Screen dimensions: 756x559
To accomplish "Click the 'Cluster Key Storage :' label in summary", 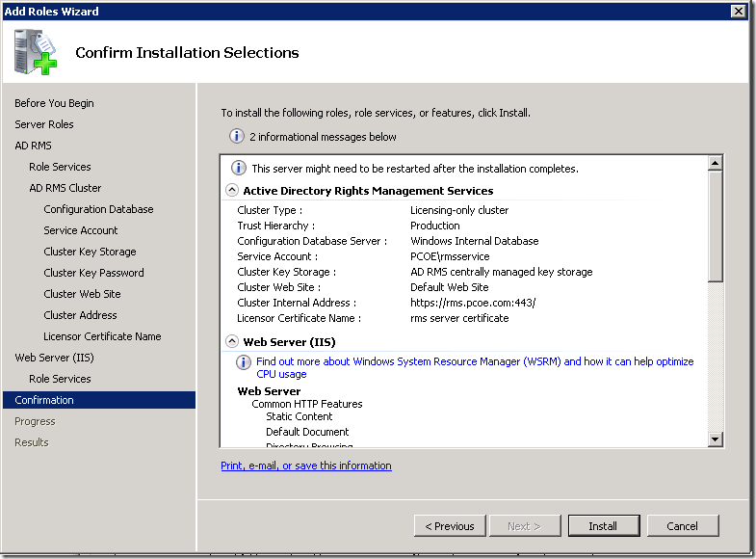I will pos(286,272).
